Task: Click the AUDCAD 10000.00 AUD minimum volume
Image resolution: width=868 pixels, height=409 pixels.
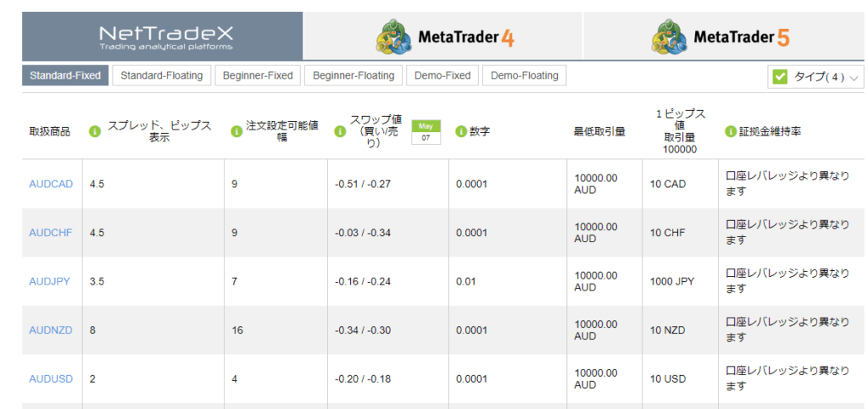Action: [596, 184]
